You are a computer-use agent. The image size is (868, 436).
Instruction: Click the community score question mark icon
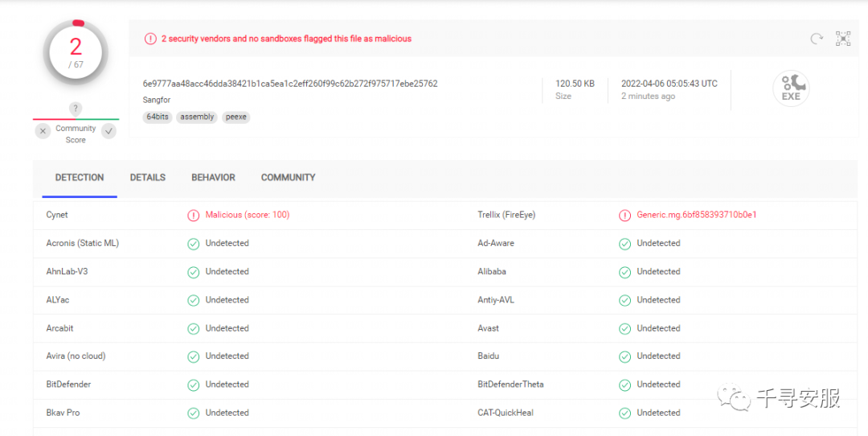[x=76, y=109]
